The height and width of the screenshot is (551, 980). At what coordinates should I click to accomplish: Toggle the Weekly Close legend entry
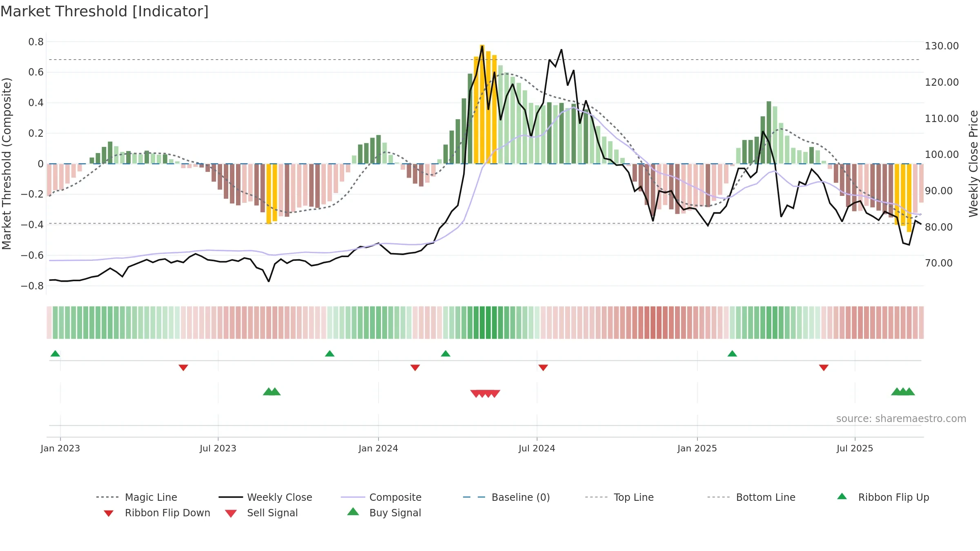[x=265, y=497]
